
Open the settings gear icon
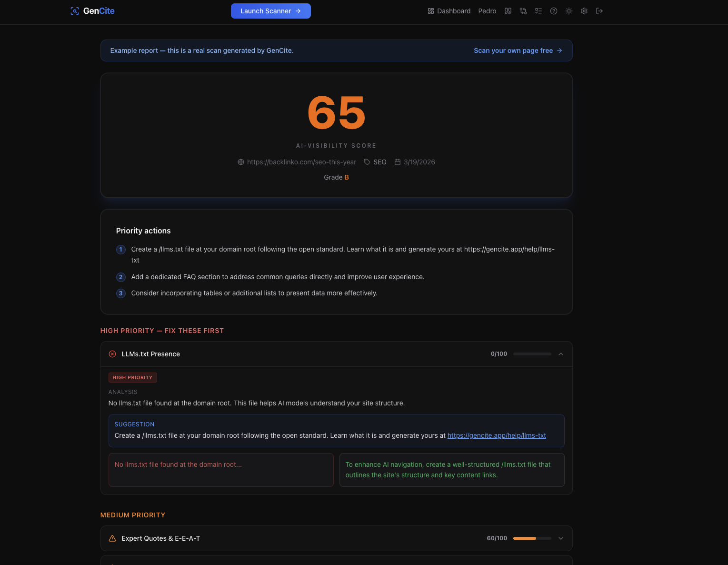coord(584,11)
